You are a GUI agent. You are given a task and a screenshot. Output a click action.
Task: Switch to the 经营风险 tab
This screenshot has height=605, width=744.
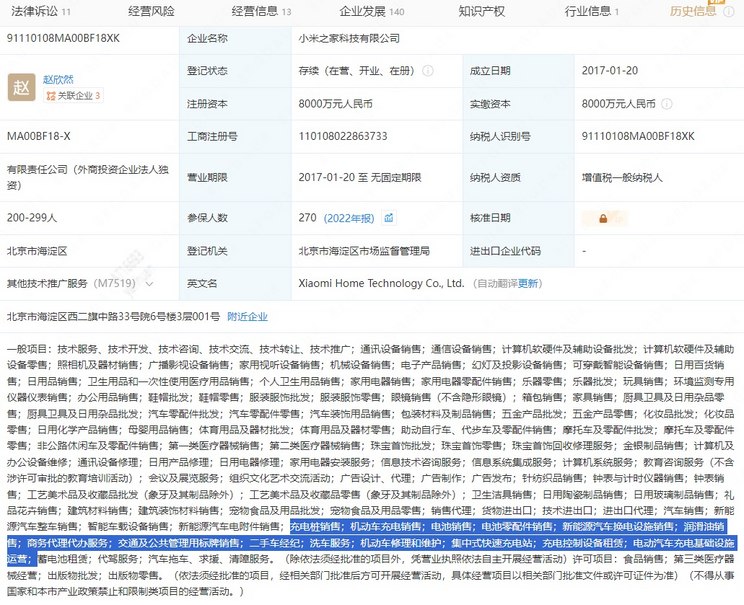point(151,12)
